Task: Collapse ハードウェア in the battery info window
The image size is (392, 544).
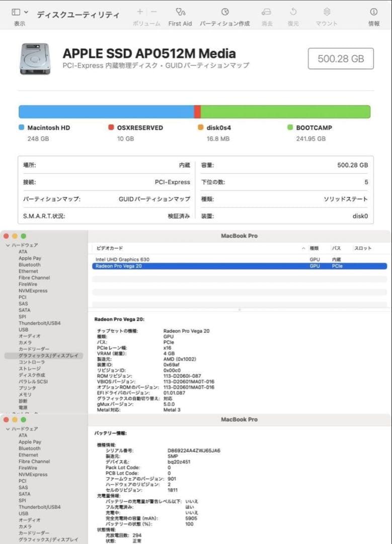Action: coord(8,429)
